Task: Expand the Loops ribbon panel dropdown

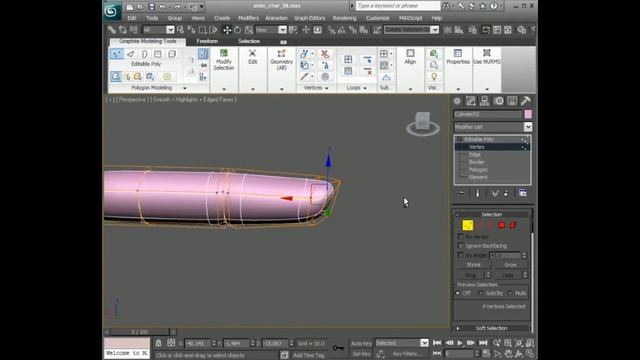Action: point(365,88)
